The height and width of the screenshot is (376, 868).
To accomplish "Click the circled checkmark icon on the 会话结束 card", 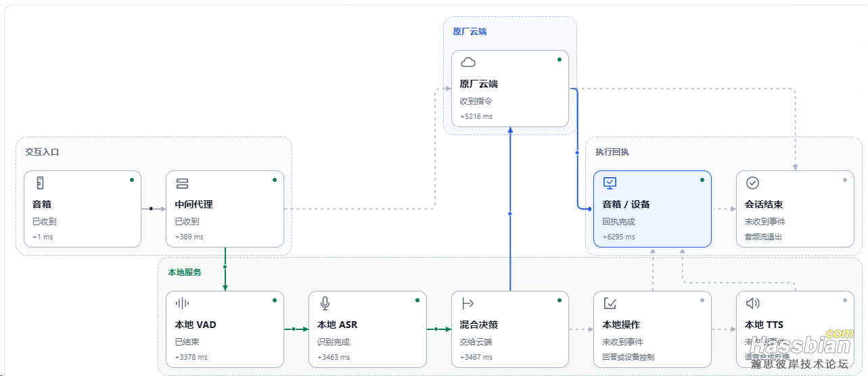I will coord(752,183).
